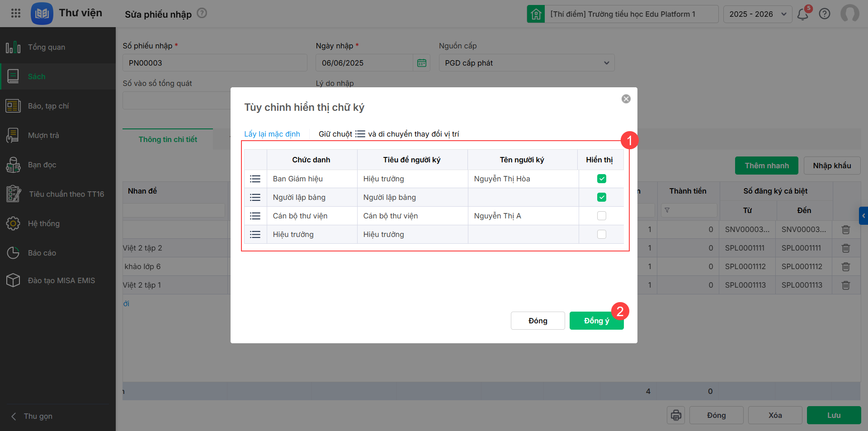Image resolution: width=868 pixels, height=431 pixels.
Task: Open the user avatar menu
Action: pos(849,14)
